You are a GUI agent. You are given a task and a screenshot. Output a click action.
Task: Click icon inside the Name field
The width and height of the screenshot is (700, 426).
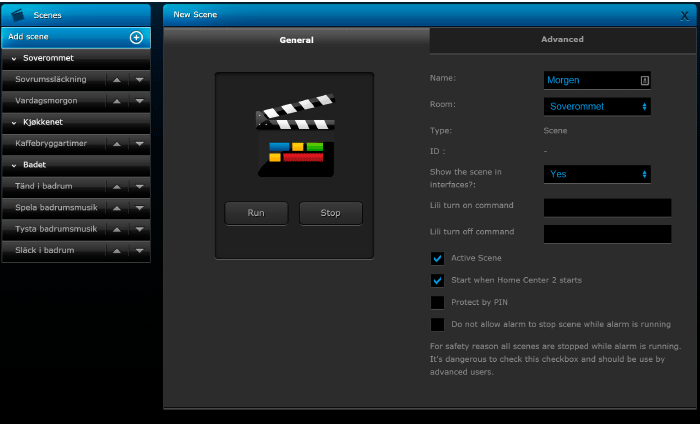[x=644, y=80]
